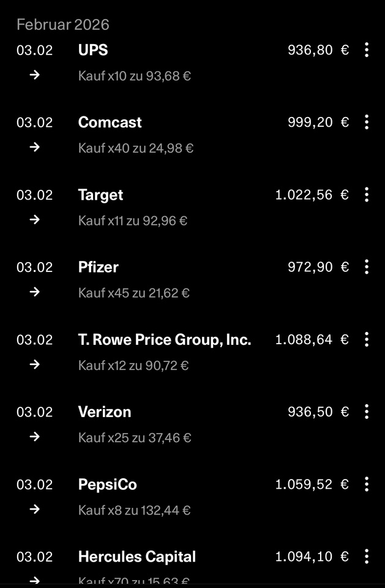Open the three-dot menu for UPS
This screenshot has height=588, width=385.
pyautogui.click(x=367, y=50)
